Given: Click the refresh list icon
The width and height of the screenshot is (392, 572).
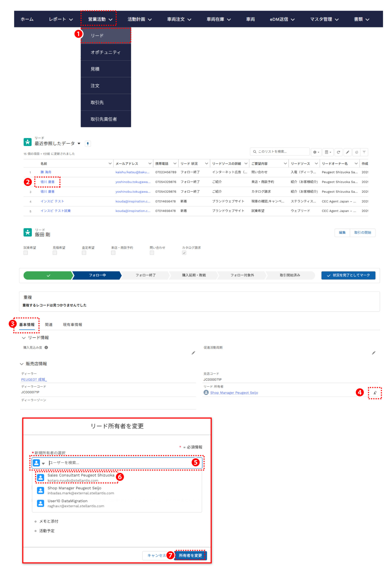Looking at the screenshot, I should 338,152.
